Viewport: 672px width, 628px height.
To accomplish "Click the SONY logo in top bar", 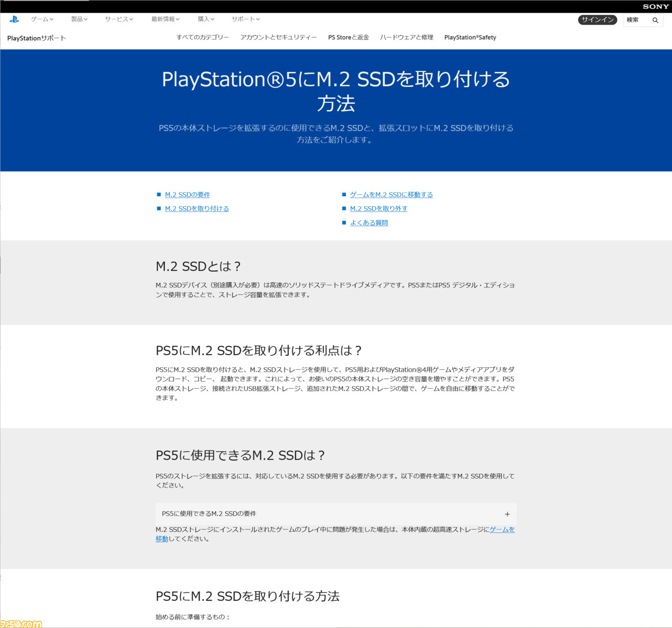I will [x=656, y=6].
